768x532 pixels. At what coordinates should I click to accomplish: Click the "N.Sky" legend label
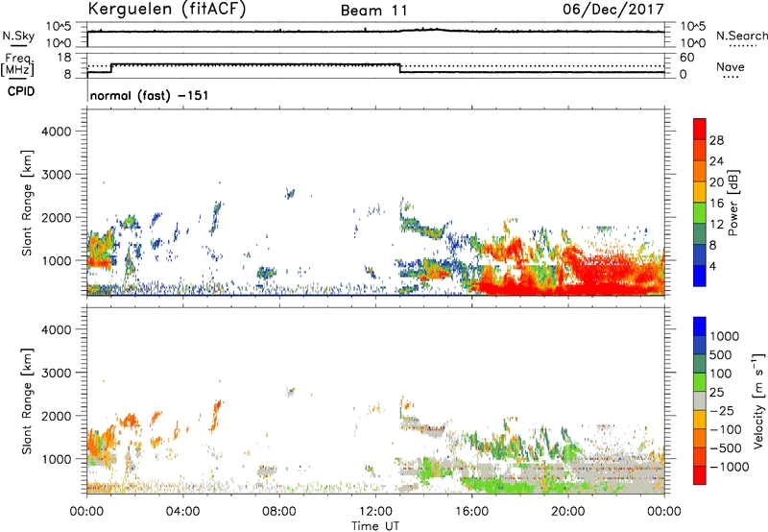point(18,36)
